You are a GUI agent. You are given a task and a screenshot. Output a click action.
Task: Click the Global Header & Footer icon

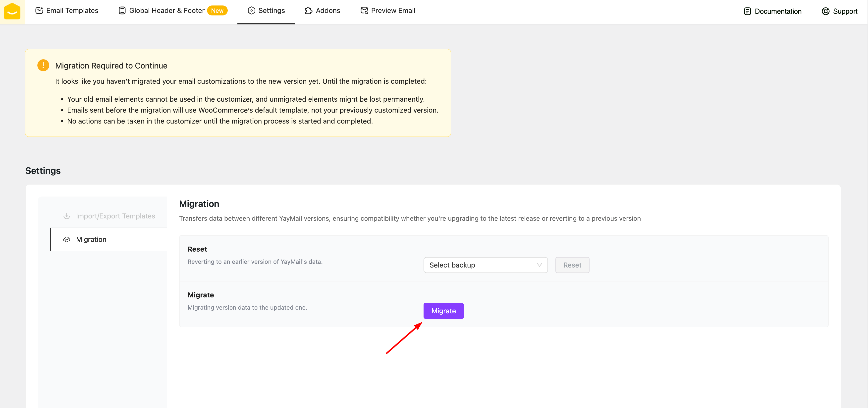(x=122, y=10)
